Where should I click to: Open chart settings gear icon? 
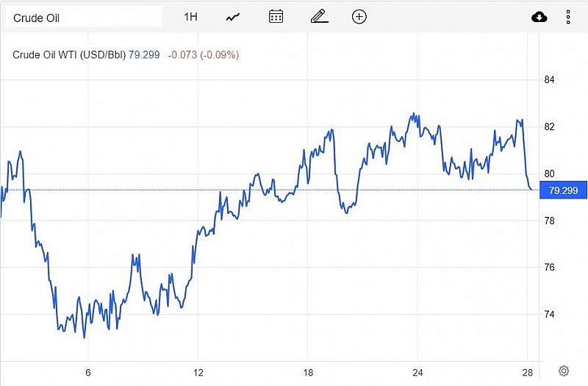click(564, 371)
